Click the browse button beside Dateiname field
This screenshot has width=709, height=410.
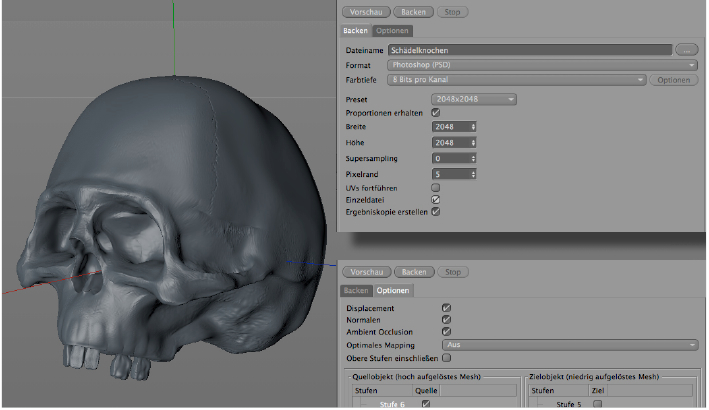tap(686, 48)
